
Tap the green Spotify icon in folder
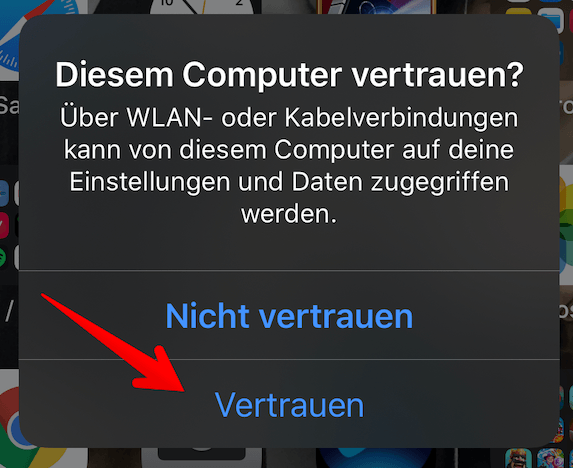pyautogui.click(x=3, y=257)
